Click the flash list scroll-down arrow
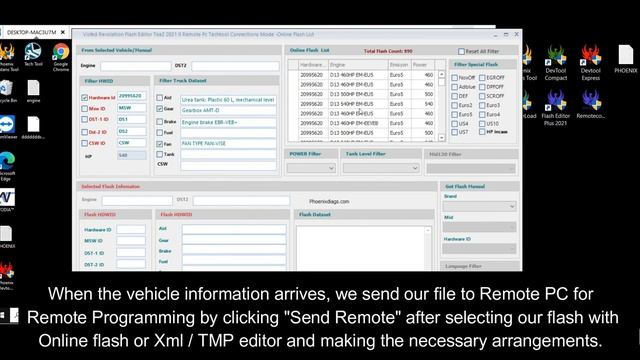The image size is (640, 360). (x=441, y=138)
